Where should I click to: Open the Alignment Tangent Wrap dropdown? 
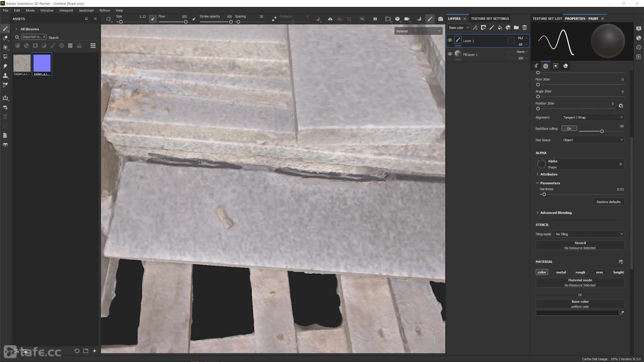click(593, 117)
